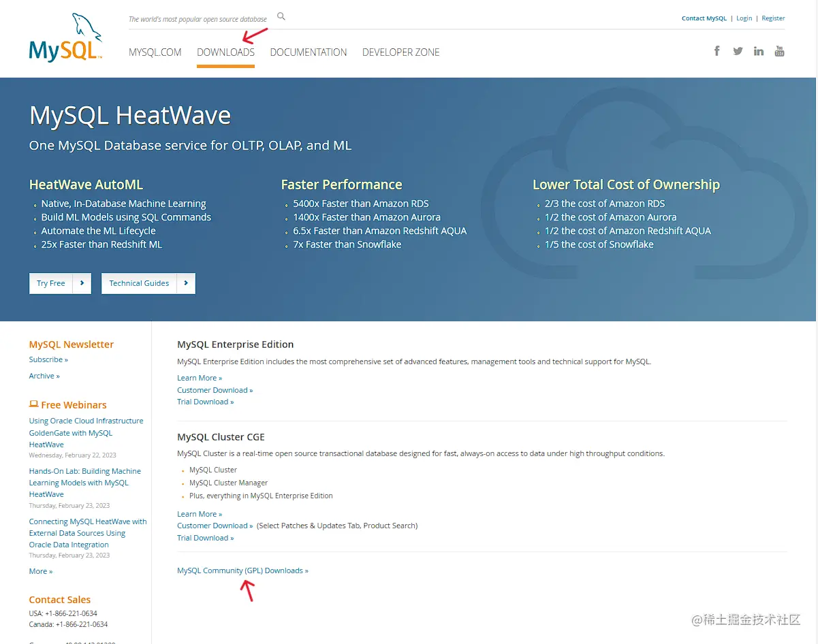Open the Register link

click(x=773, y=18)
